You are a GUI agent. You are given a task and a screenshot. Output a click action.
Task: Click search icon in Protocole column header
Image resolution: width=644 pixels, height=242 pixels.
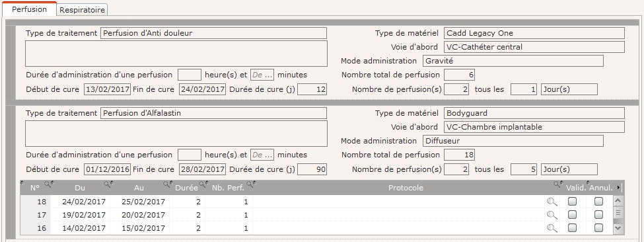tap(557, 184)
